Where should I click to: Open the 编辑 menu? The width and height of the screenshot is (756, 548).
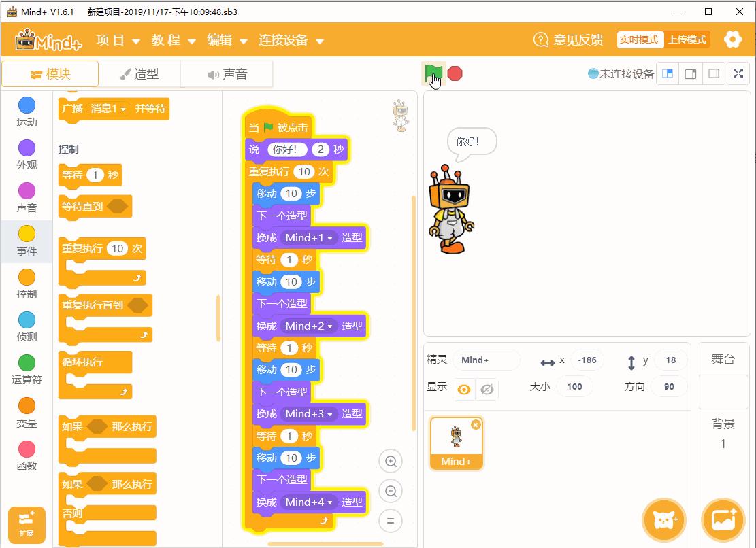pyautogui.click(x=227, y=40)
